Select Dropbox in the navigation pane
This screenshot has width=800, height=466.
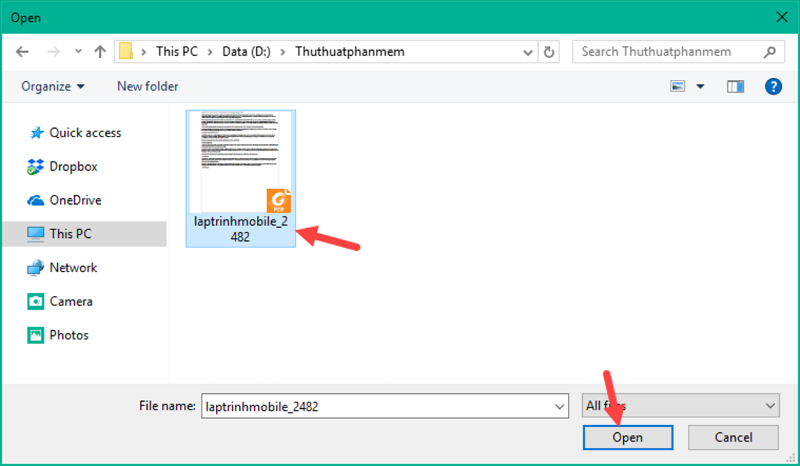tap(73, 166)
